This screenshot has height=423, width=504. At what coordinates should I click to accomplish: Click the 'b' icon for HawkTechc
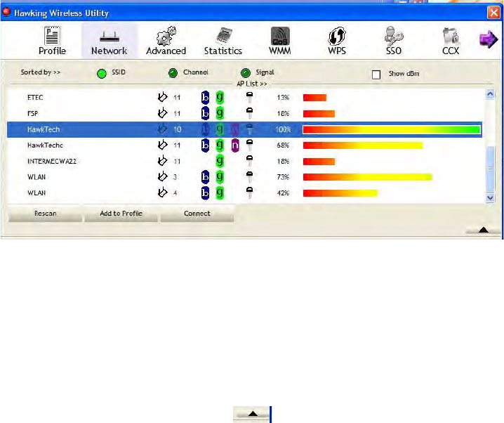(205, 145)
